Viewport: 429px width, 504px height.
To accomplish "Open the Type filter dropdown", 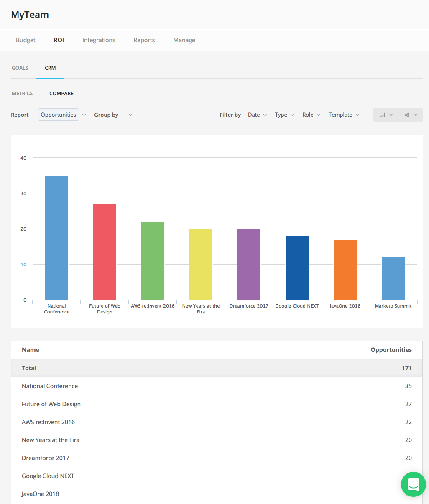I will click(284, 115).
